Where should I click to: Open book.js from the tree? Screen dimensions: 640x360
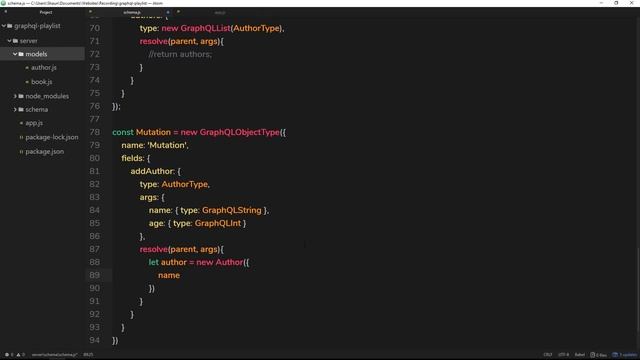click(42, 82)
